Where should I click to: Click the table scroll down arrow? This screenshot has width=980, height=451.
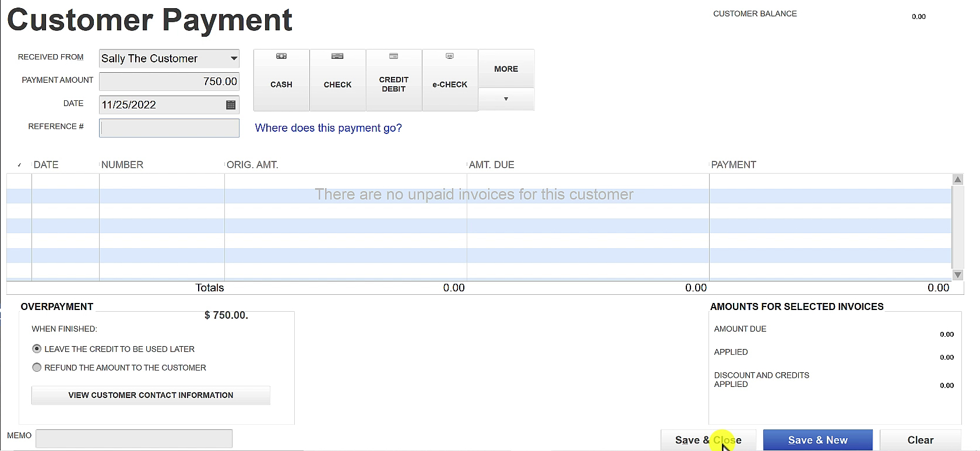point(958,275)
